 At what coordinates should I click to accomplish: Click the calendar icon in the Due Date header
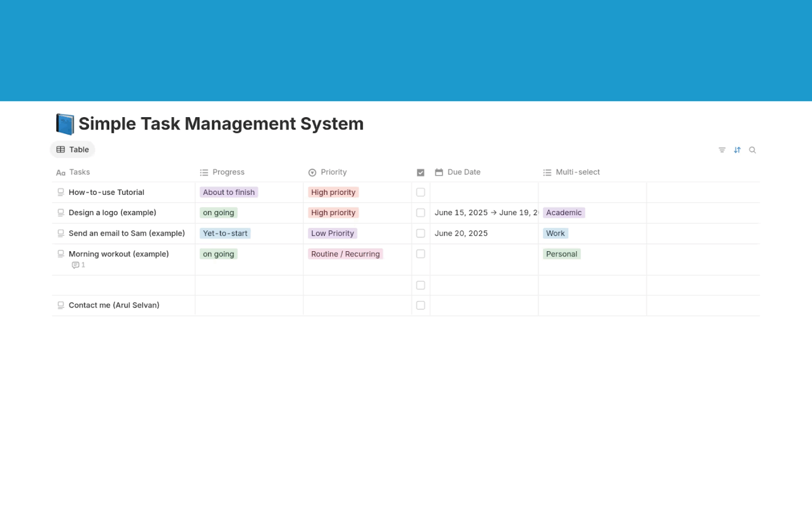click(439, 172)
